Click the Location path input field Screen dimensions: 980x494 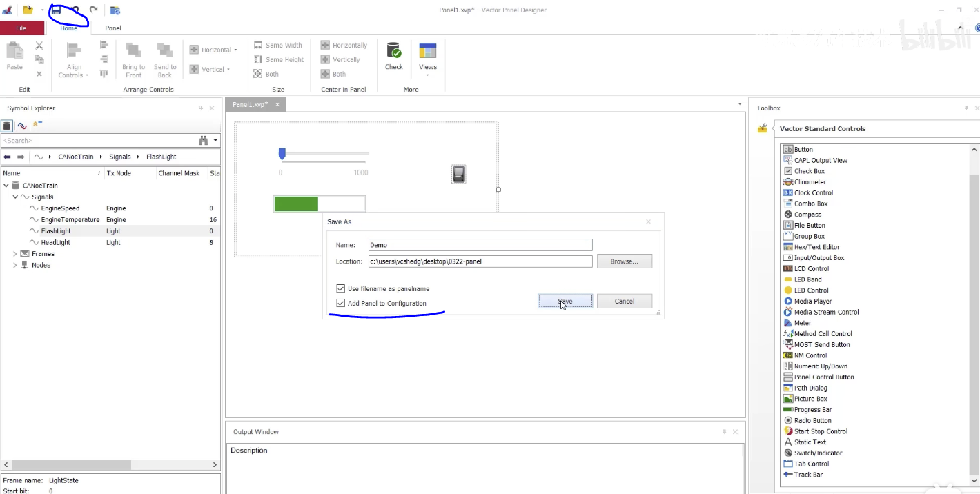(x=480, y=261)
